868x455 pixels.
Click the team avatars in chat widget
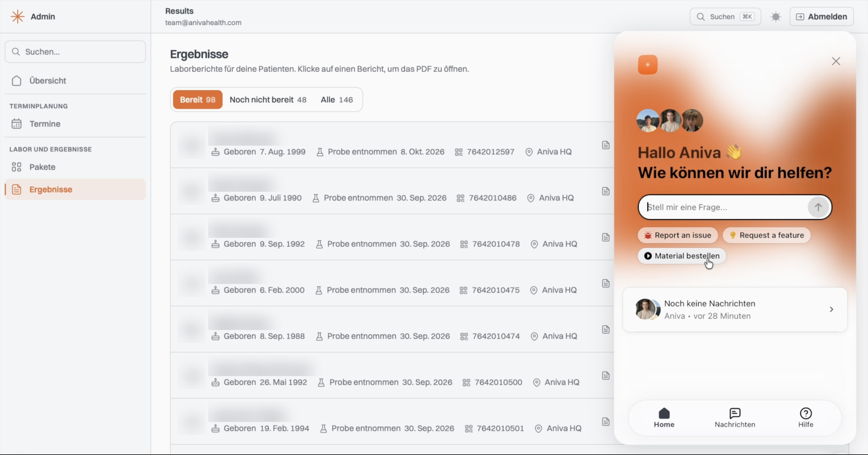(x=670, y=121)
